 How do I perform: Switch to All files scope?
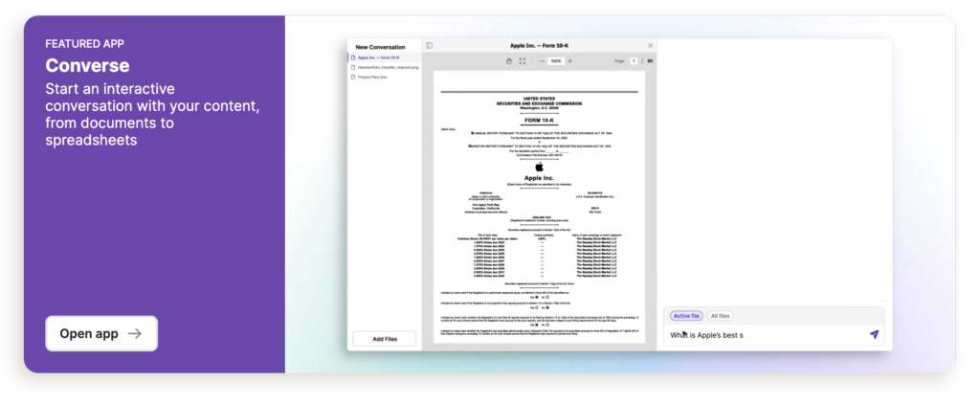click(721, 316)
